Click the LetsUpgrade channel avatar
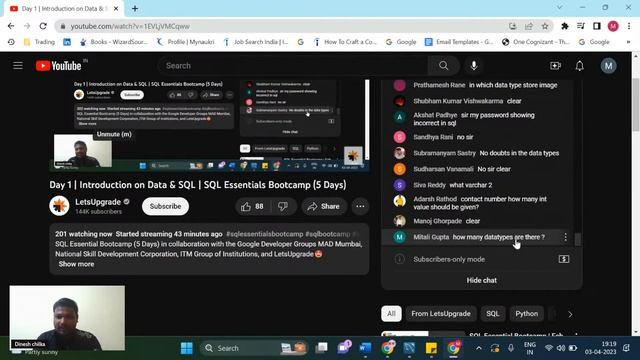 click(59, 205)
